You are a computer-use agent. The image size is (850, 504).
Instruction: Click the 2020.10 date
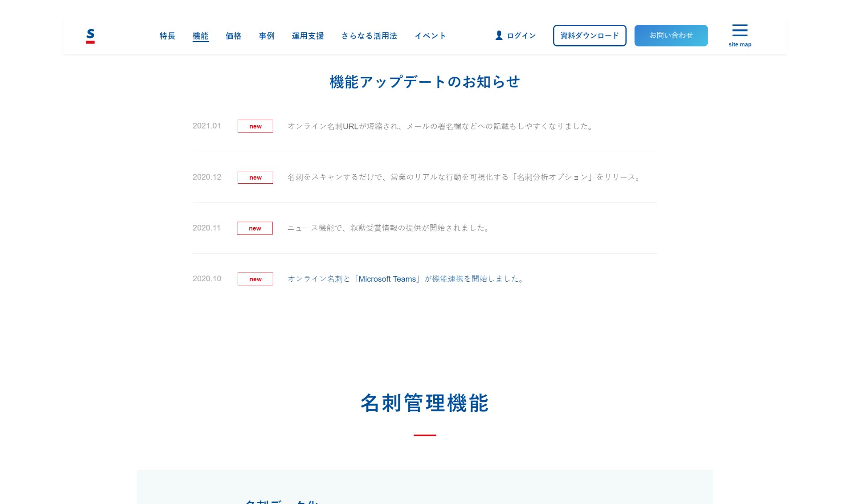(x=207, y=279)
